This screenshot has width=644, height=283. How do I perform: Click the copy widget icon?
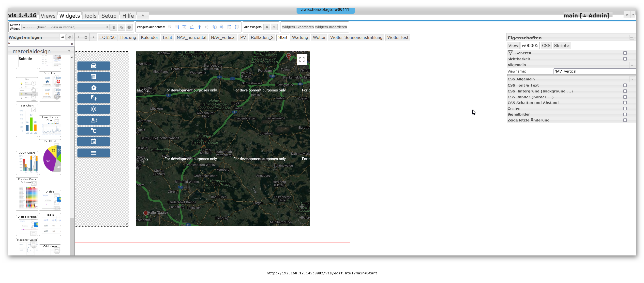pos(121,27)
